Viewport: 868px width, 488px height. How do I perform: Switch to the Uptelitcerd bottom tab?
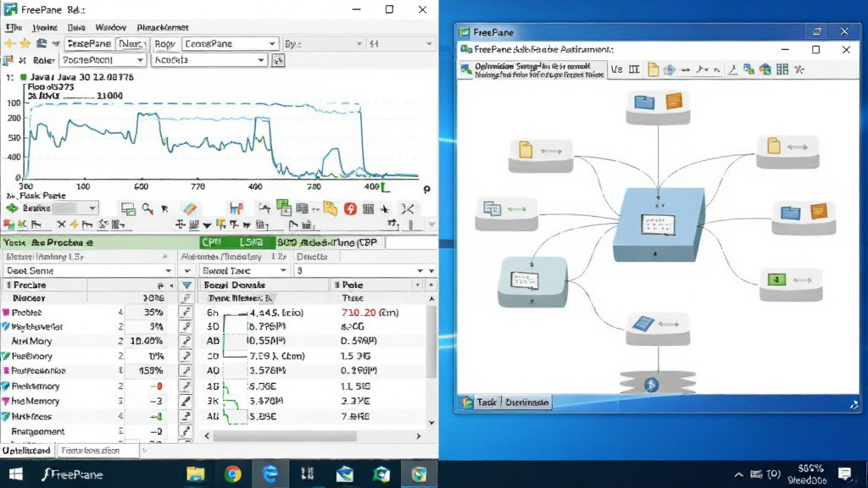tap(26, 451)
